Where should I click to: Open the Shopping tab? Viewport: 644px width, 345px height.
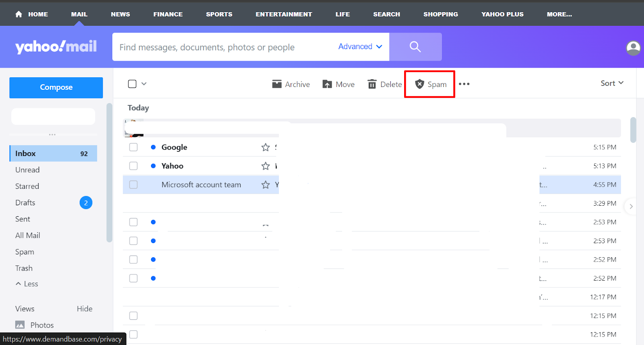click(441, 14)
